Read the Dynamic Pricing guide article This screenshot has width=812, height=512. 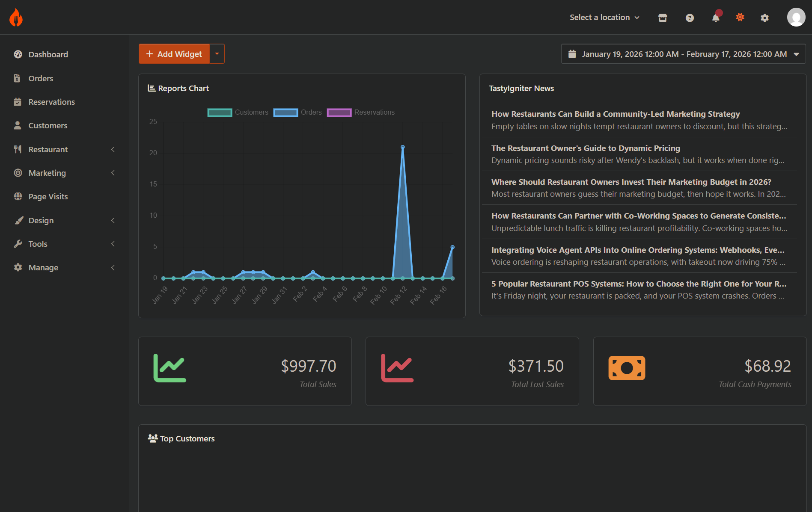585,148
